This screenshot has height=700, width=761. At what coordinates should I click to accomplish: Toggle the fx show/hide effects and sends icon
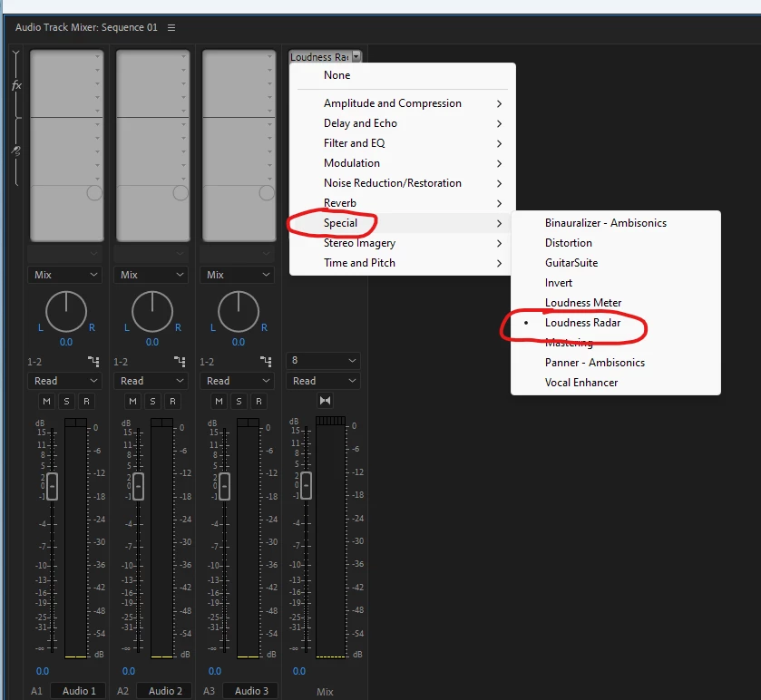click(x=16, y=85)
